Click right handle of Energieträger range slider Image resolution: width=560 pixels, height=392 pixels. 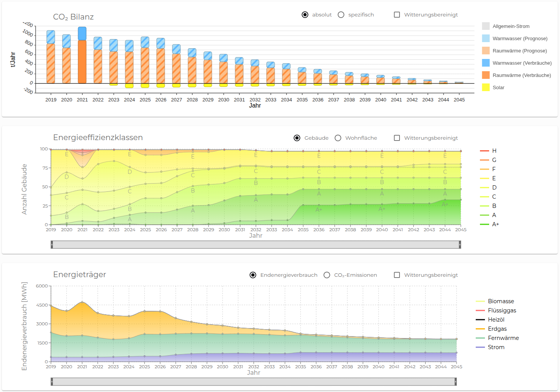[x=455, y=382]
